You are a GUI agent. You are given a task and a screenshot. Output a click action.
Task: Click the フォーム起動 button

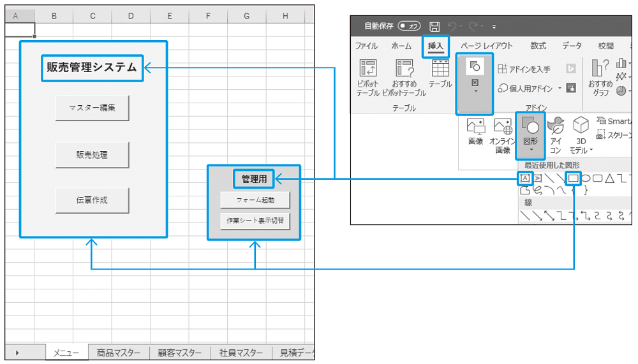pyautogui.click(x=255, y=200)
